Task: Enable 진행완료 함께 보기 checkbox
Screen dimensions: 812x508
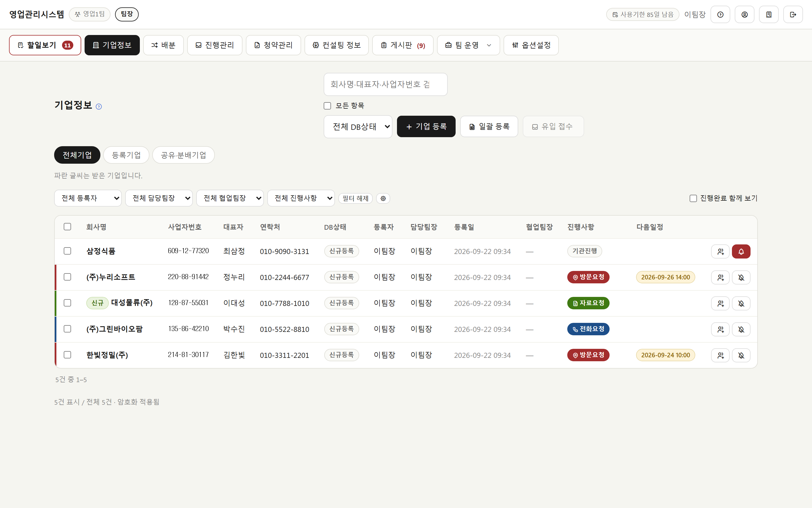Action: click(693, 198)
